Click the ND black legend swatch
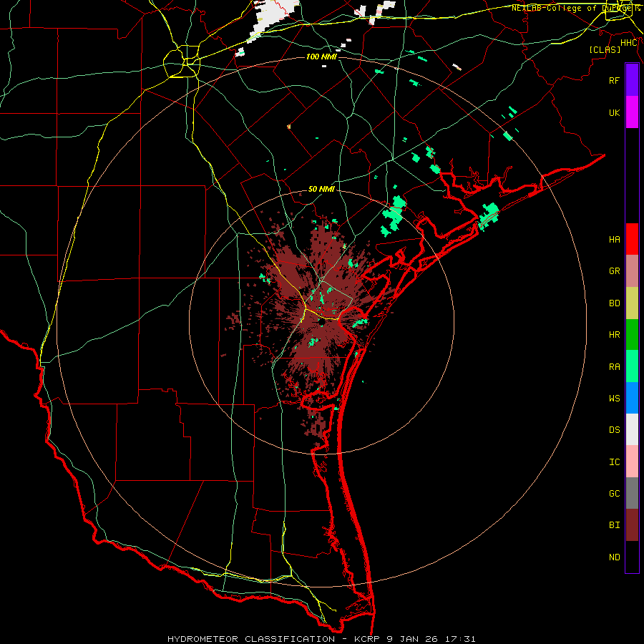 [632, 557]
